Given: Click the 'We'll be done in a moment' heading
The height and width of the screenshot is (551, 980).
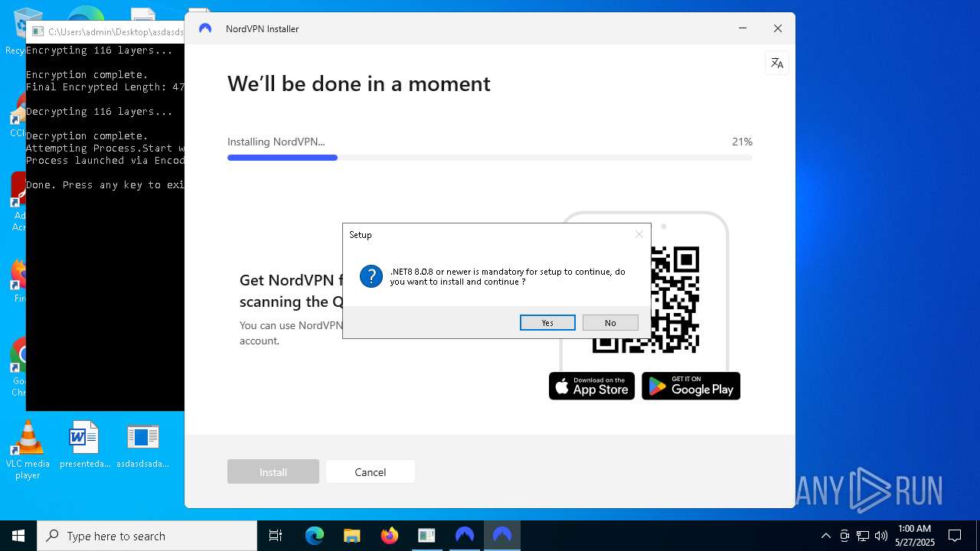Looking at the screenshot, I should [x=359, y=83].
